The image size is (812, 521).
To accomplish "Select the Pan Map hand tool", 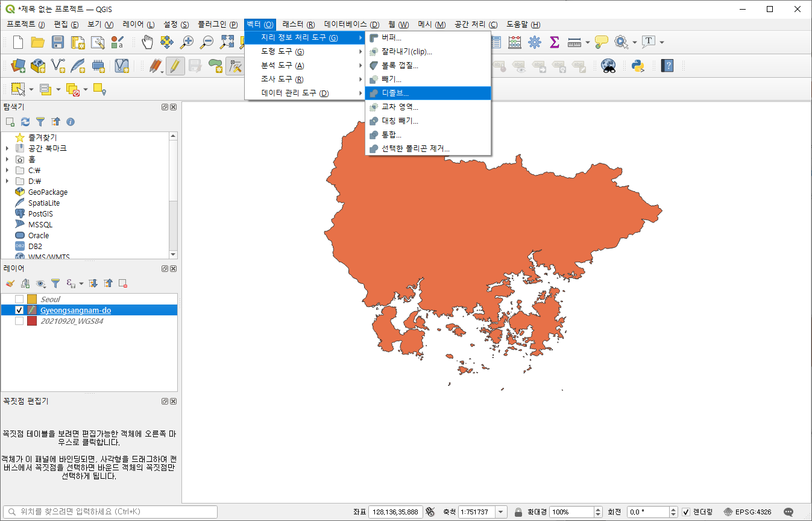I will 147,42.
